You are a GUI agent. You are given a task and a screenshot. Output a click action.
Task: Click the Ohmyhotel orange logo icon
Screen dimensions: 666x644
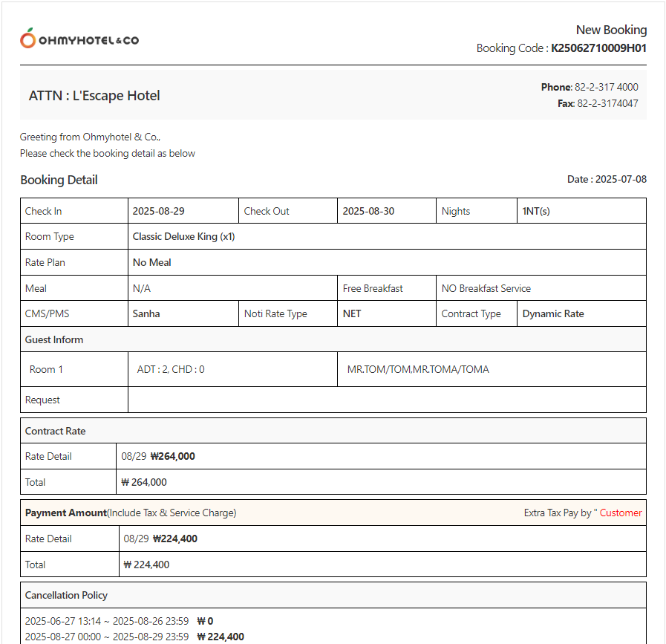pyautogui.click(x=28, y=38)
